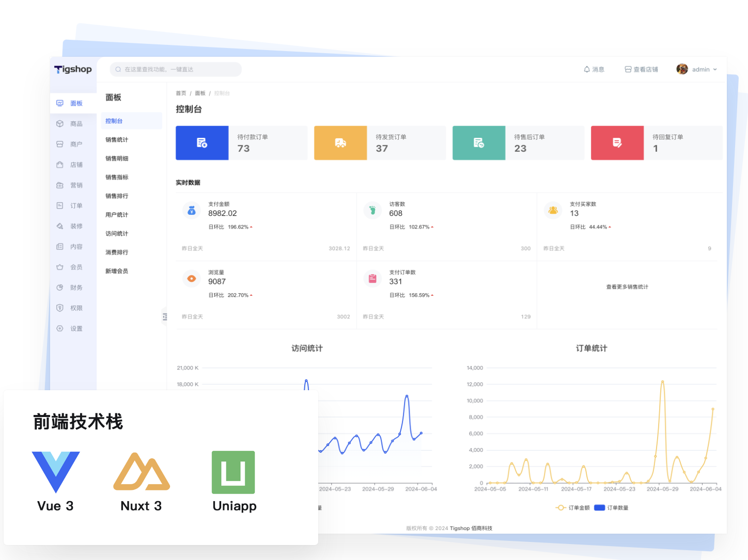The height and width of the screenshot is (560, 748).
Task: Click the 访问统计 chart title
Action: coord(307,348)
